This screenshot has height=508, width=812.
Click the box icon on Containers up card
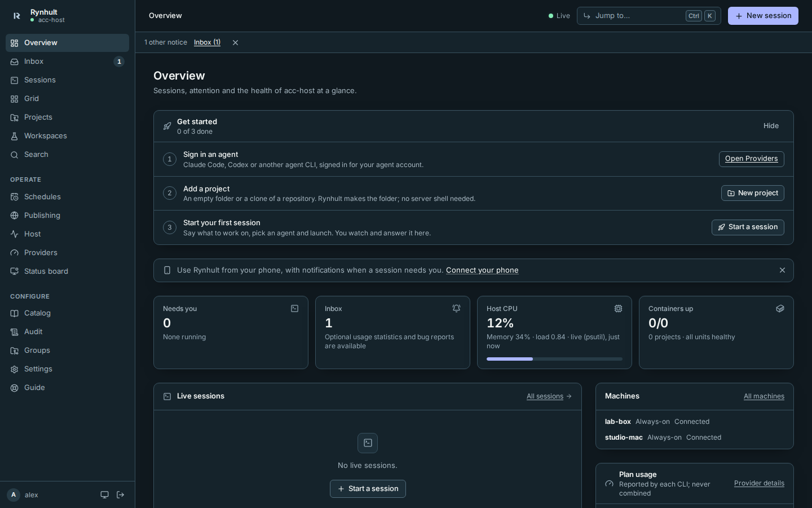click(780, 309)
